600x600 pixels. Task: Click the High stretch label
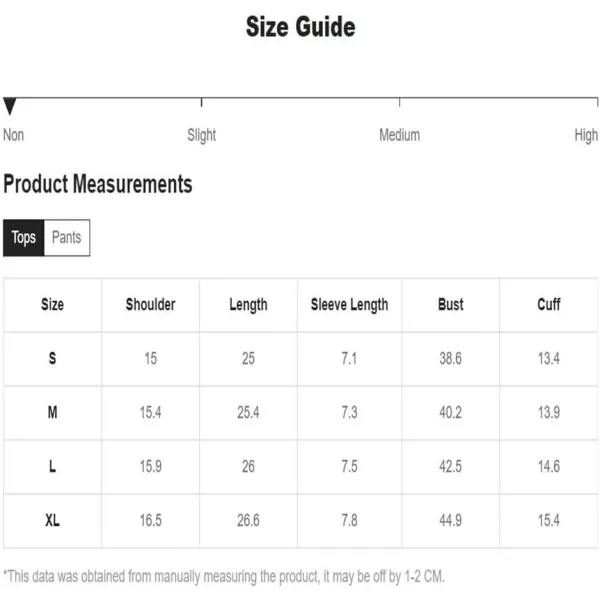pos(586,135)
